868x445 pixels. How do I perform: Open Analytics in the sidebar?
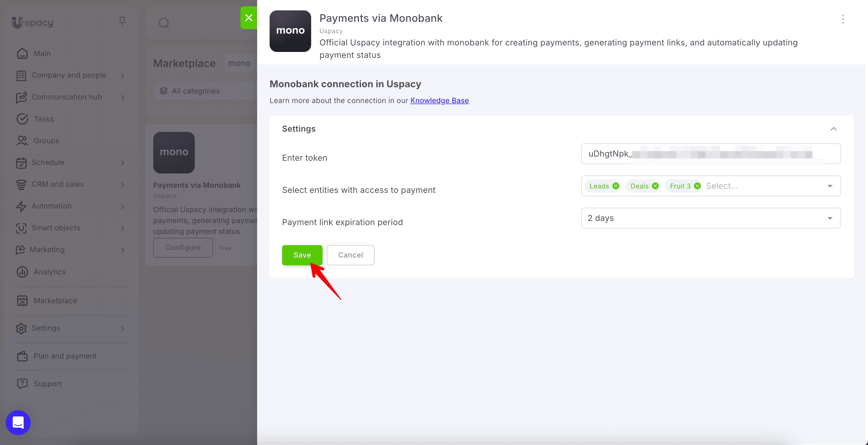point(50,272)
